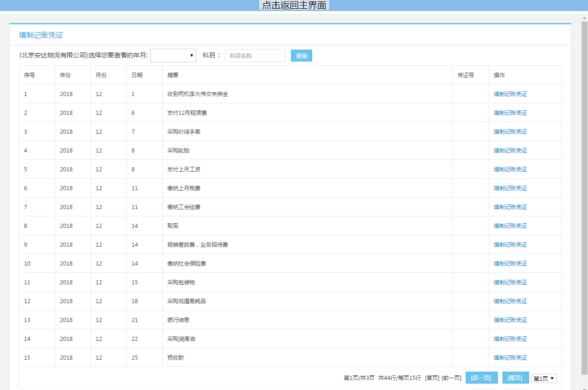Open 填制记账凭证 for 缴纳社会保险费 row
The height and width of the screenshot is (390, 588).
pos(510,264)
